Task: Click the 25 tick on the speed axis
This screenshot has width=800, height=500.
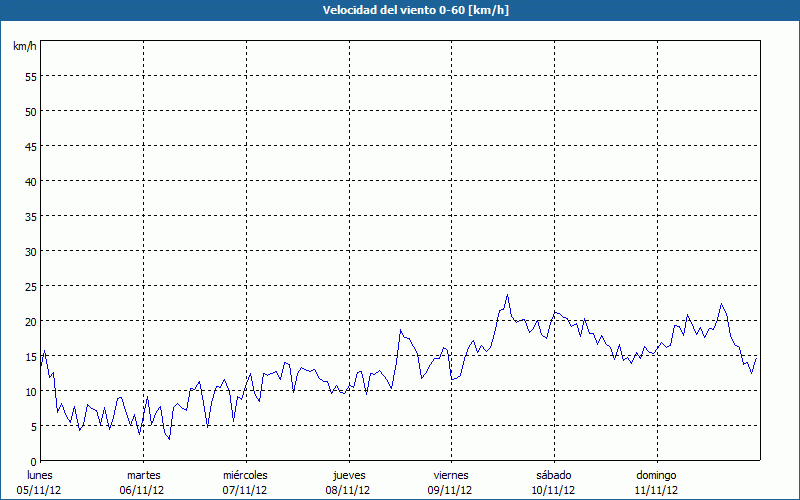Action: click(30, 286)
